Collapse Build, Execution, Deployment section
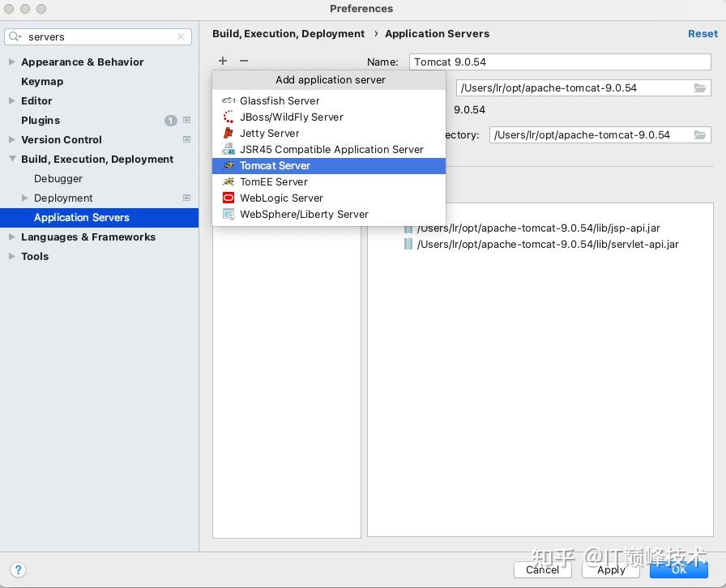726x588 pixels. coord(12,159)
